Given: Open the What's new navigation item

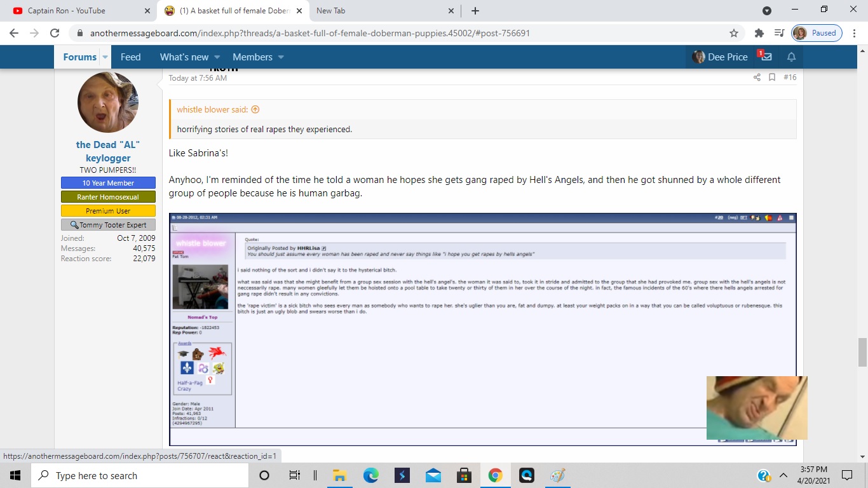Looking at the screenshot, I should [x=184, y=57].
